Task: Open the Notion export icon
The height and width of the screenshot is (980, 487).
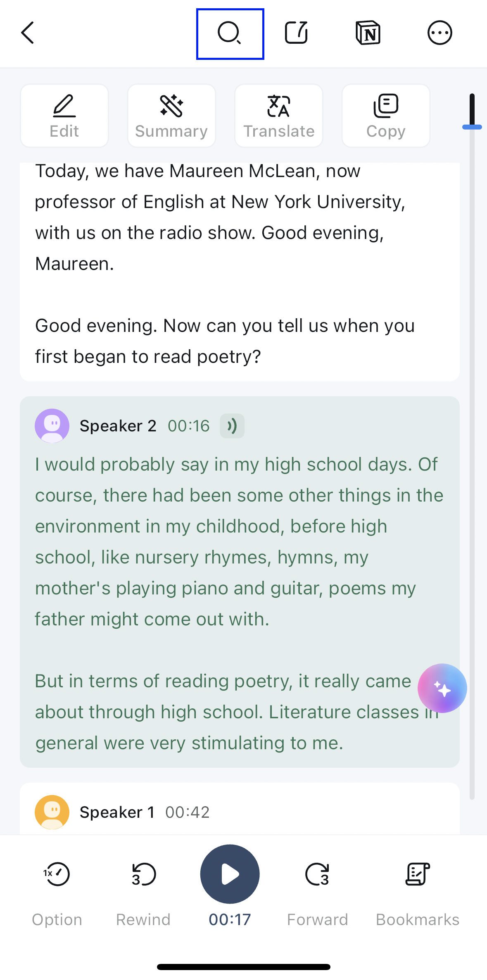Action: (368, 33)
